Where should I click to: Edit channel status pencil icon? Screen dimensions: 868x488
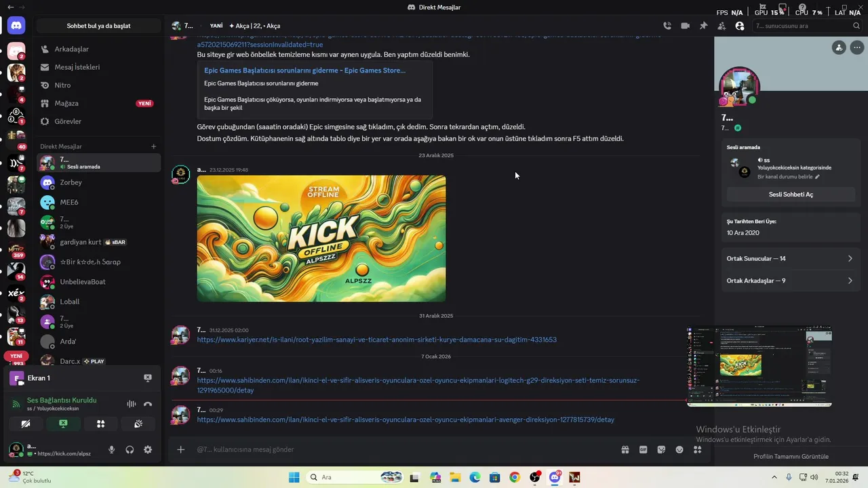(817, 177)
